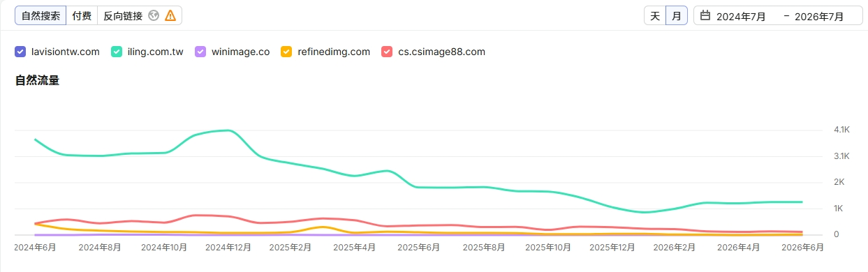This screenshot has height=272, width=868.
Task: Click the 4.1K y-axis label
Action: tap(841, 130)
